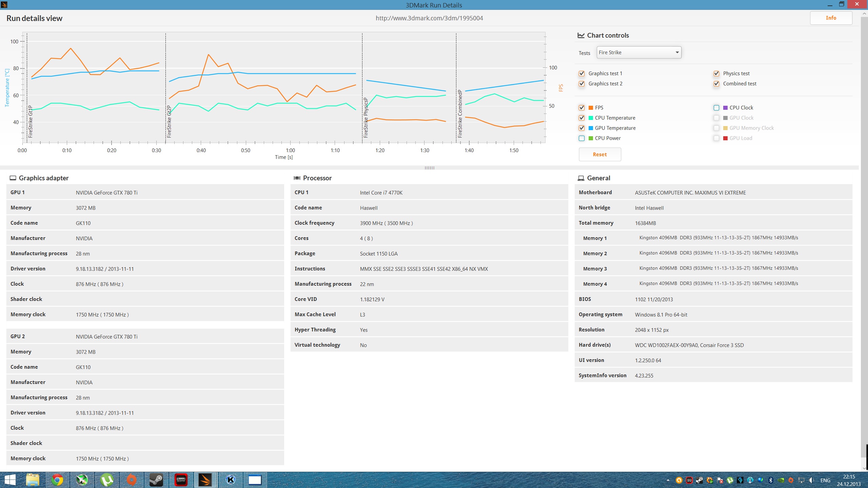
Task: Click the Origin taskbar icon
Action: pos(132,480)
